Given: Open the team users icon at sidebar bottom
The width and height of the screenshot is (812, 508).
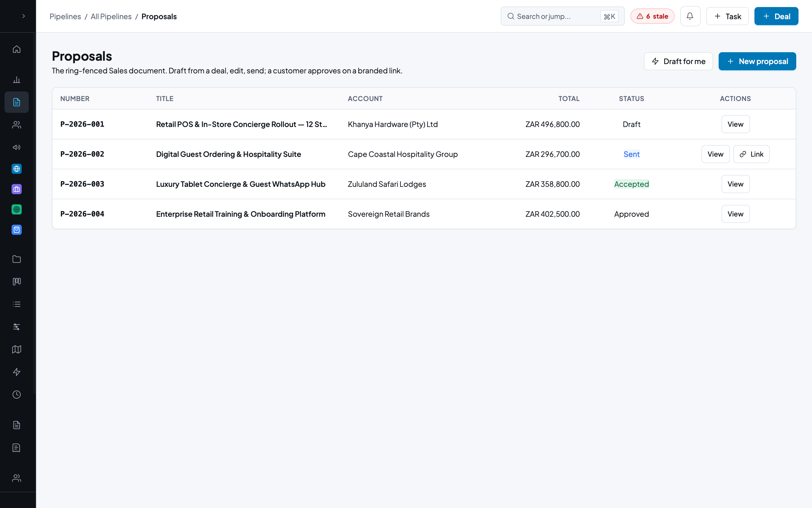Looking at the screenshot, I should point(16,478).
